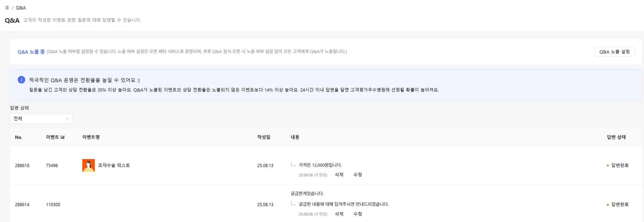Screen dimensions: 644x222
Task: Click the 작성일 column header
Action: pos(264,137)
